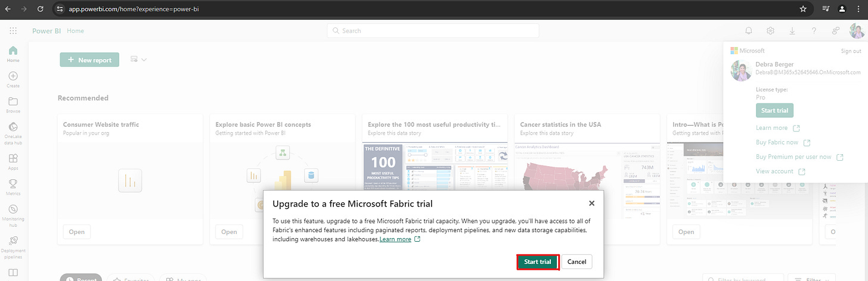Go to Home in the left sidebar
Screen dimensions: 868x281
(13, 54)
